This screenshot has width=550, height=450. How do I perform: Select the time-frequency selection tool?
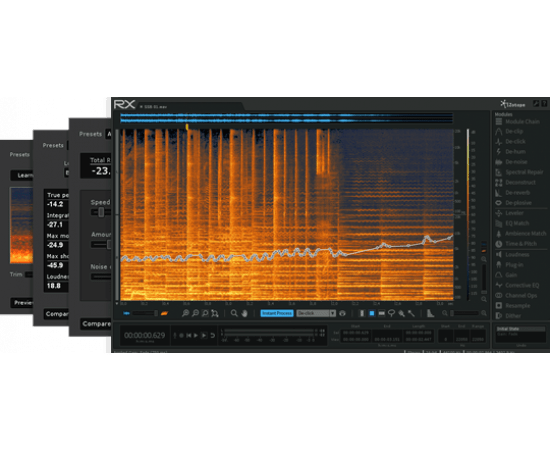(x=372, y=313)
